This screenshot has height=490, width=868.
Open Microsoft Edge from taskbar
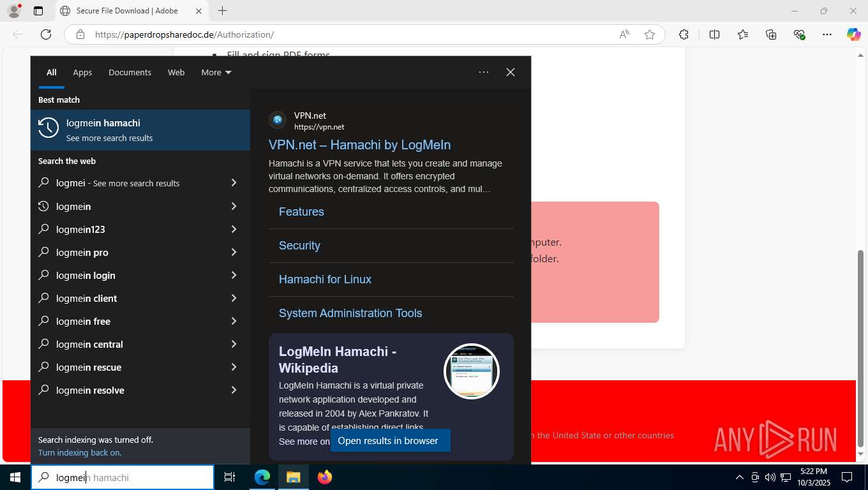click(262, 477)
